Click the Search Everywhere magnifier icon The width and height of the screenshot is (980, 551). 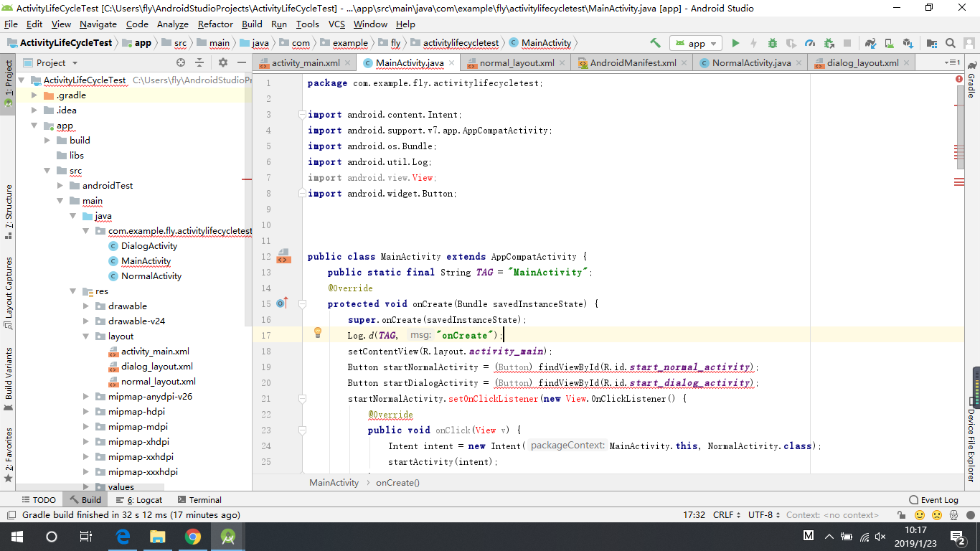click(x=951, y=43)
